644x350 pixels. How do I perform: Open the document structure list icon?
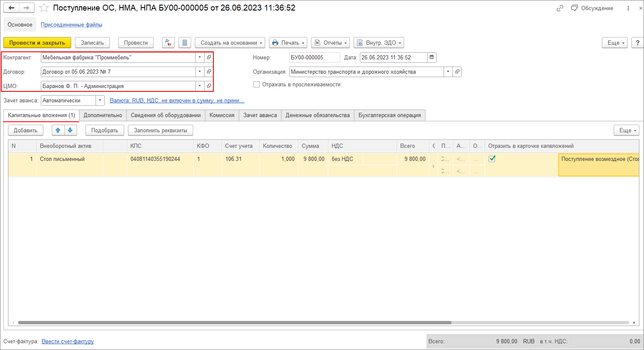(185, 43)
